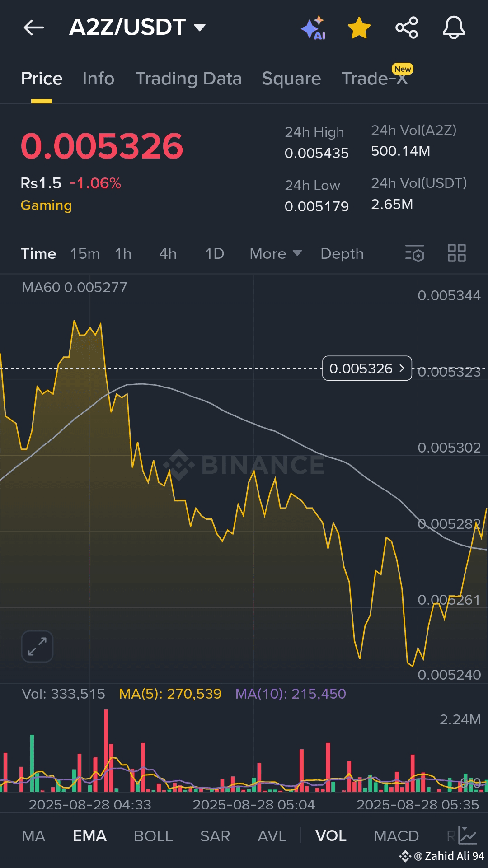Select the AVL indicator

click(272, 836)
